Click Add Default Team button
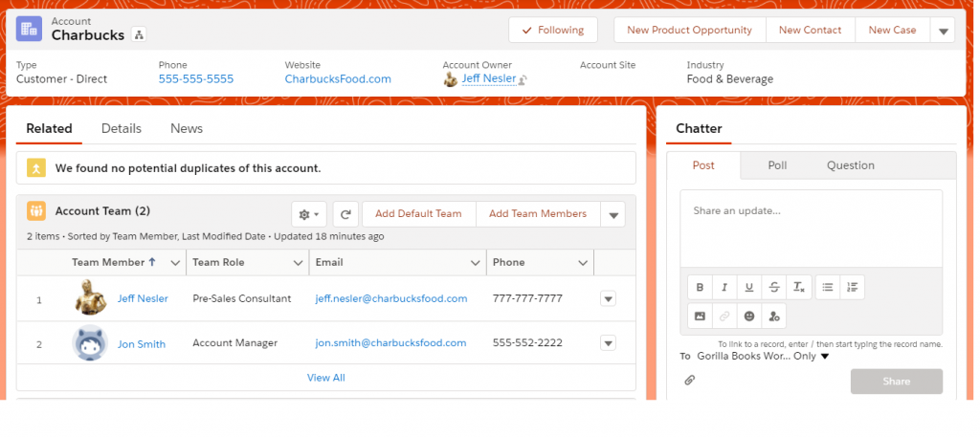The height and width of the screenshot is (437, 980). click(419, 214)
